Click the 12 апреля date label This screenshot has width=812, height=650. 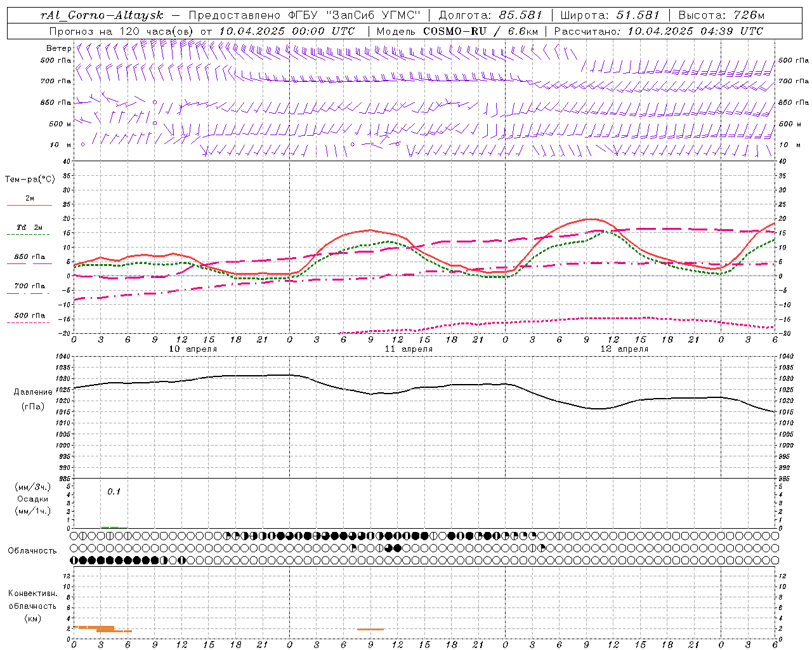624,349
